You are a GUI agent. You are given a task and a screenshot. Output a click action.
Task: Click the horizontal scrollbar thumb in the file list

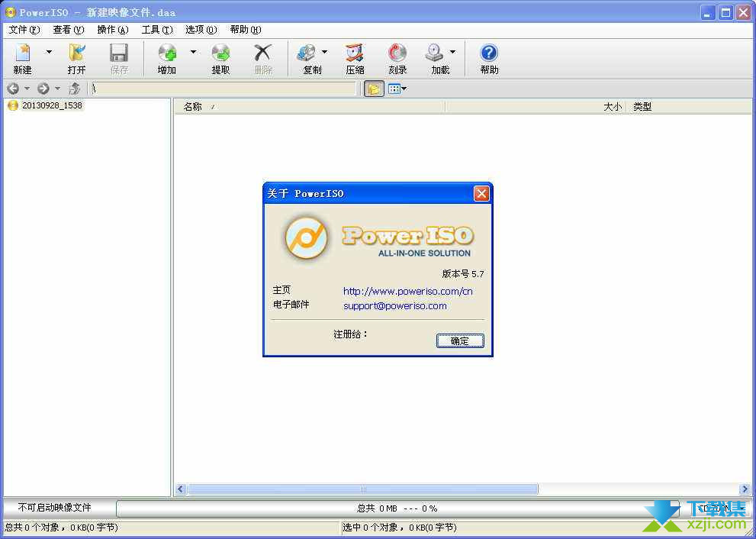[x=363, y=489]
